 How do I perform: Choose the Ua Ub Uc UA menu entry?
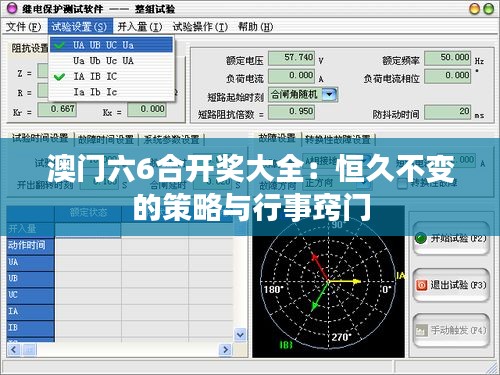[111, 61]
